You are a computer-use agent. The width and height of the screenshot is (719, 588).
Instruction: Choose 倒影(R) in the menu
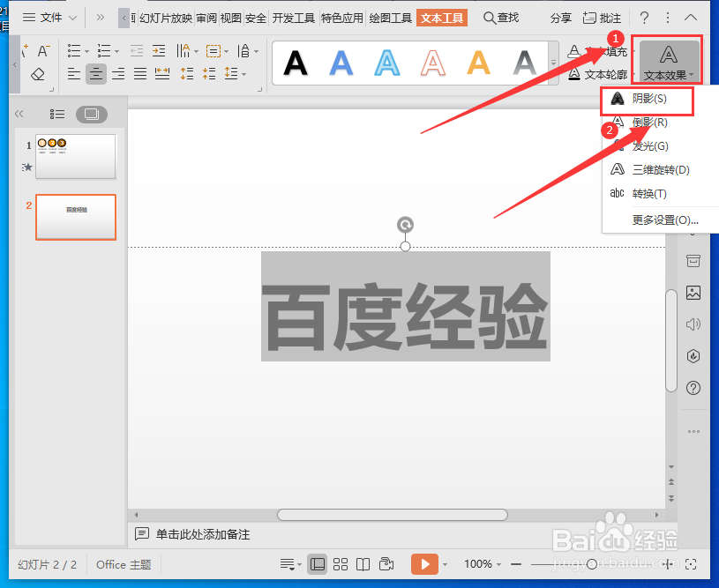coord(649,123)
